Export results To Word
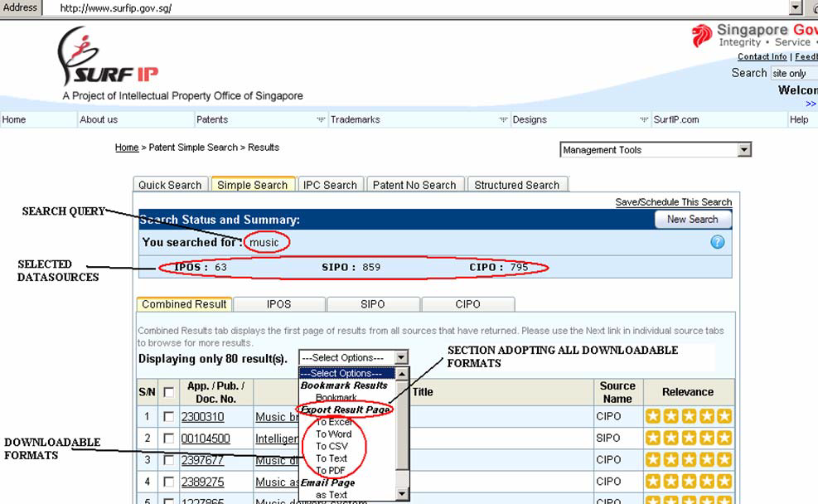Viewport: 818px width, 504px height. tap(333, 434)
